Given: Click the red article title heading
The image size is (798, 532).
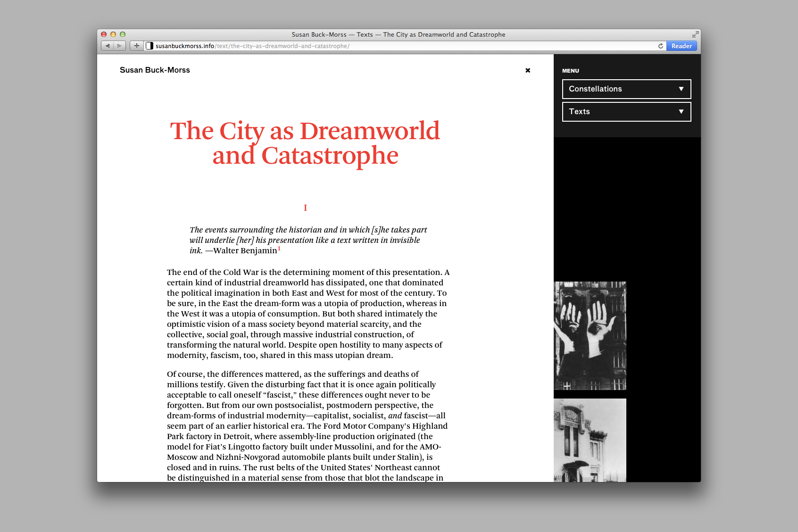Looking at the screenshot, I should pos(305,143).
